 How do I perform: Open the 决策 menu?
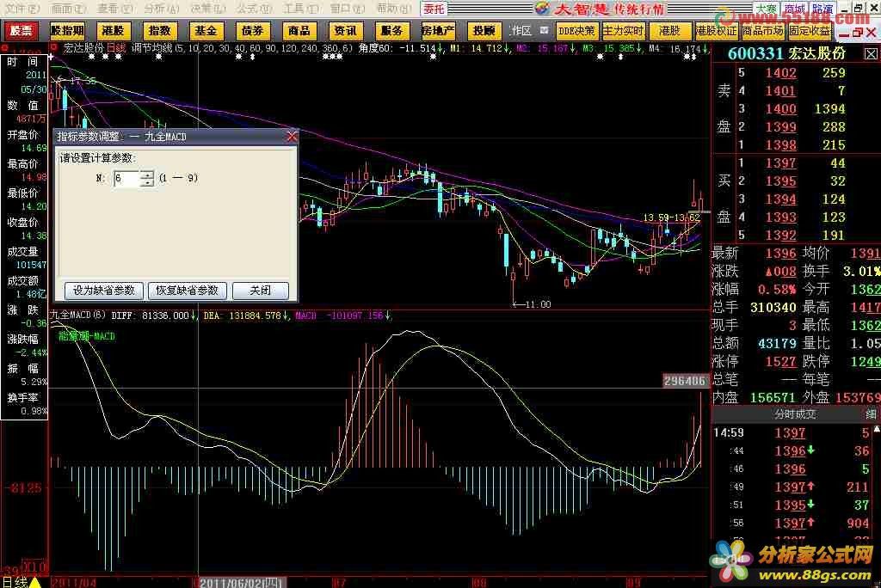click(208, 9)
